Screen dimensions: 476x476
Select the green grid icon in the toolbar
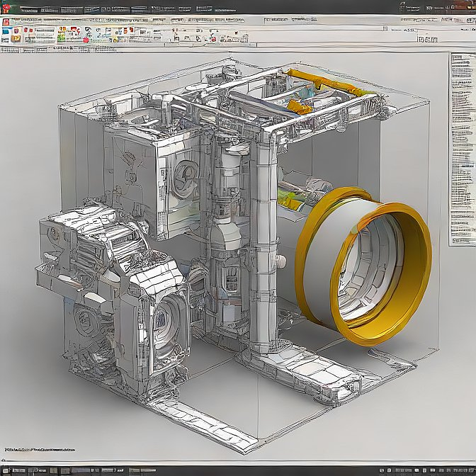click(62, 37)
